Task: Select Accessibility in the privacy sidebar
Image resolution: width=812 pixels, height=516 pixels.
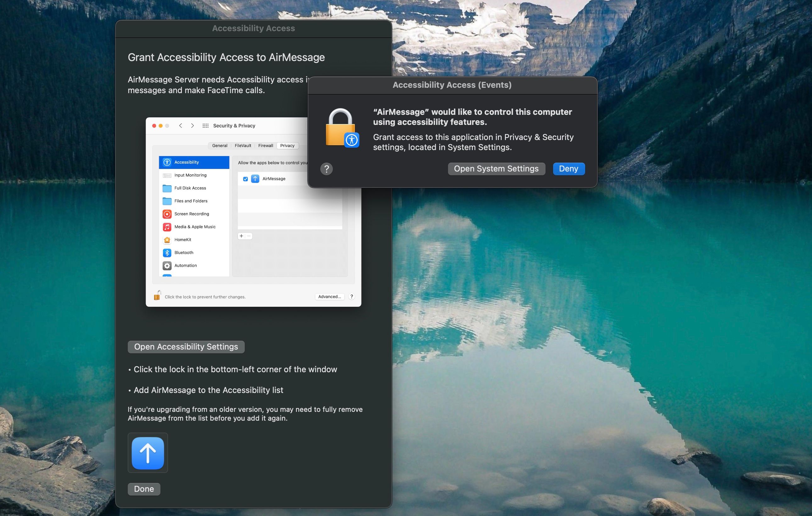Action: tap(186, 162)
